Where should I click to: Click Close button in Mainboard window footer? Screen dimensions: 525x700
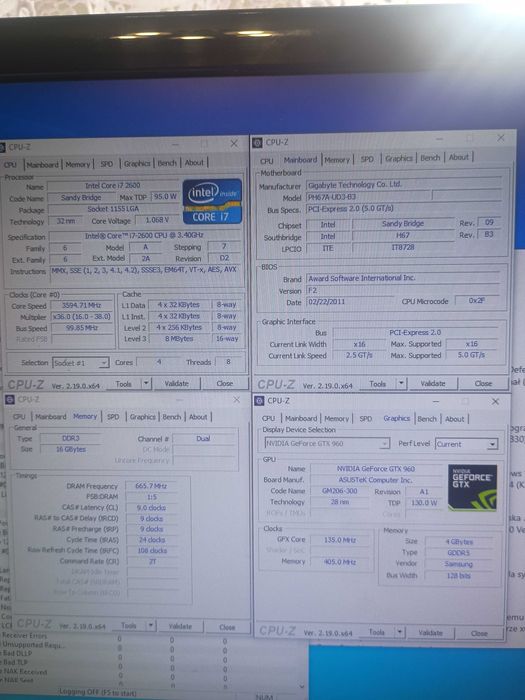pos(483,383)
